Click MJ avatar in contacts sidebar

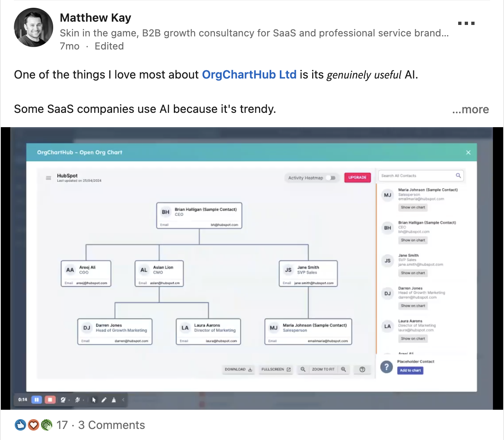pyautogui.click(x=387, y=195)
